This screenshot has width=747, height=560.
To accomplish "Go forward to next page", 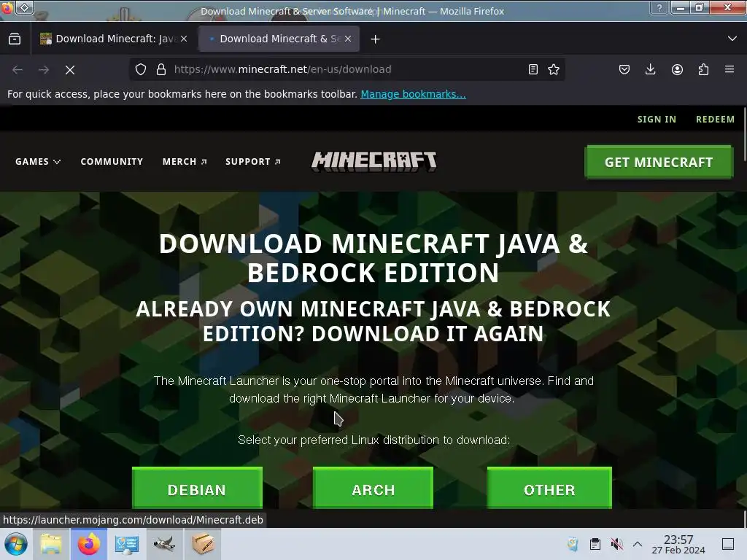I will point(44,70).
